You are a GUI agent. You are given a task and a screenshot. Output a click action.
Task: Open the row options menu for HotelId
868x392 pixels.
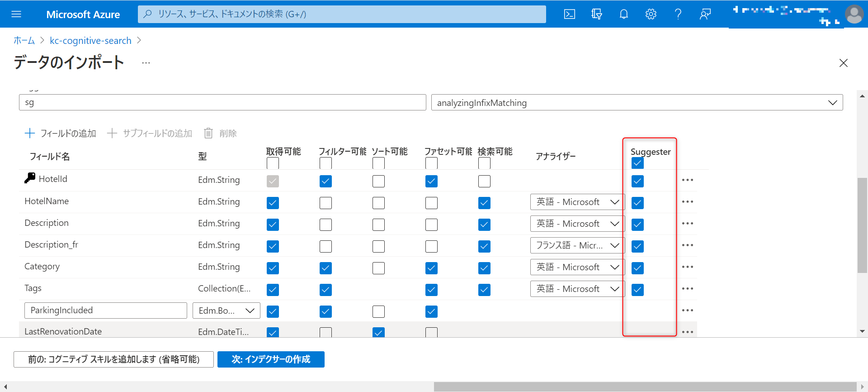tap(688, 180)
